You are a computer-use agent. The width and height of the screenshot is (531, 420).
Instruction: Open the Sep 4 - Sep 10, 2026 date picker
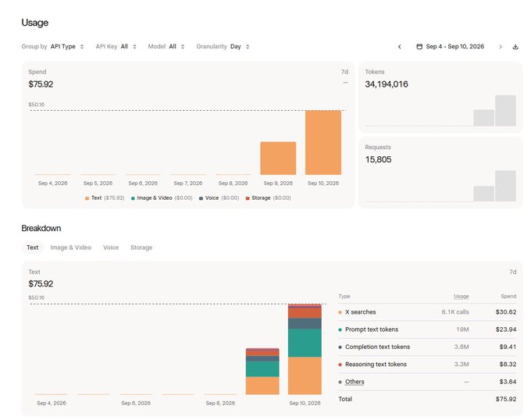[451, 47]
